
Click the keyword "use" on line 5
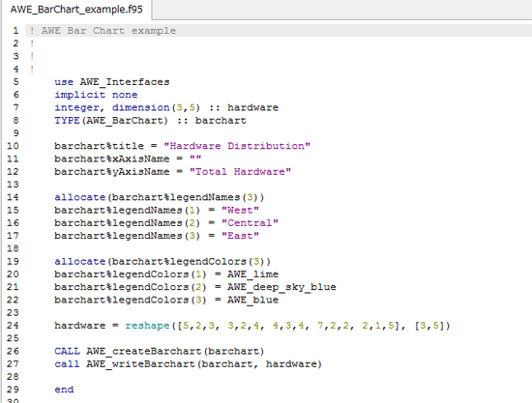64,82
